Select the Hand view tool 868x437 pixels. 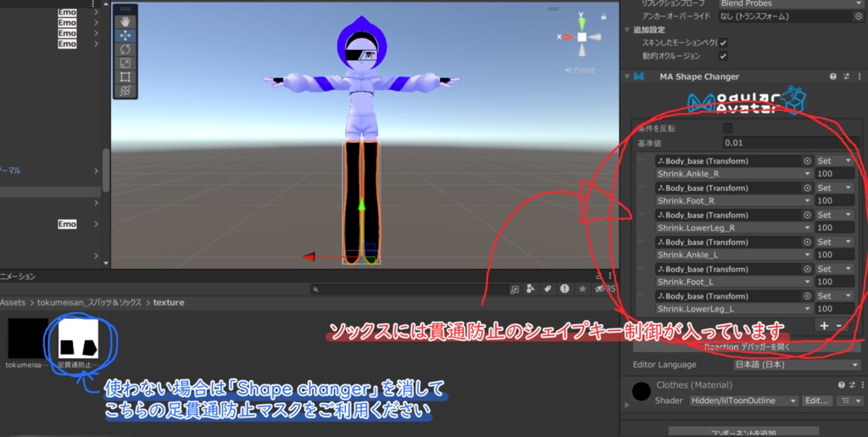pos(125,21)
